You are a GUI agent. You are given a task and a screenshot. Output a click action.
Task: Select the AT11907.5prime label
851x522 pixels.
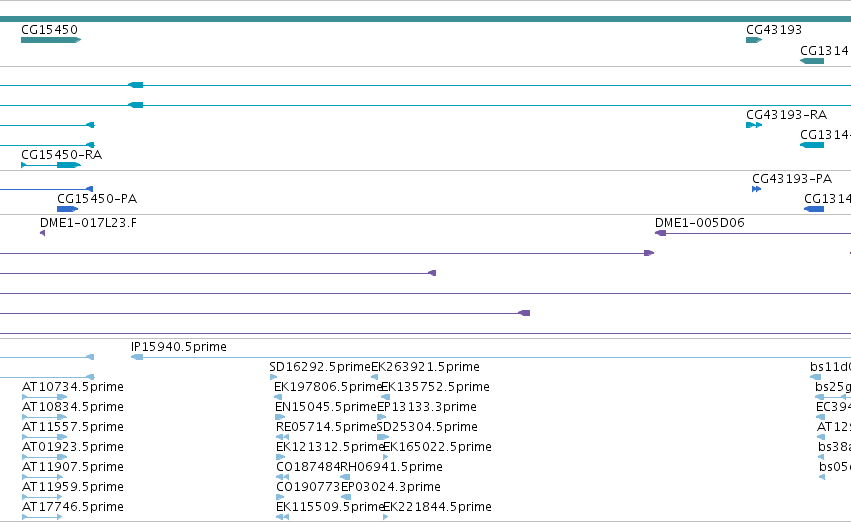pyautogui.click(x=73, y=467)
